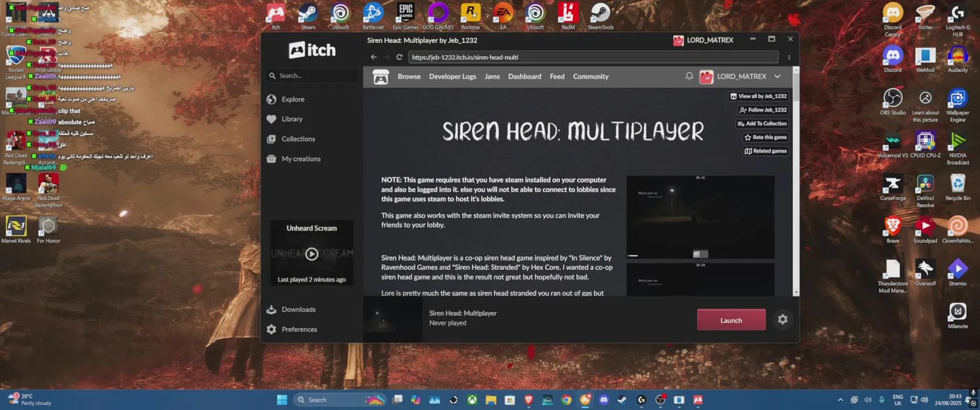Viewport: 980px width, 410px height.
Task: Click View all by Jeb_1232
Action: coord(758,96)
